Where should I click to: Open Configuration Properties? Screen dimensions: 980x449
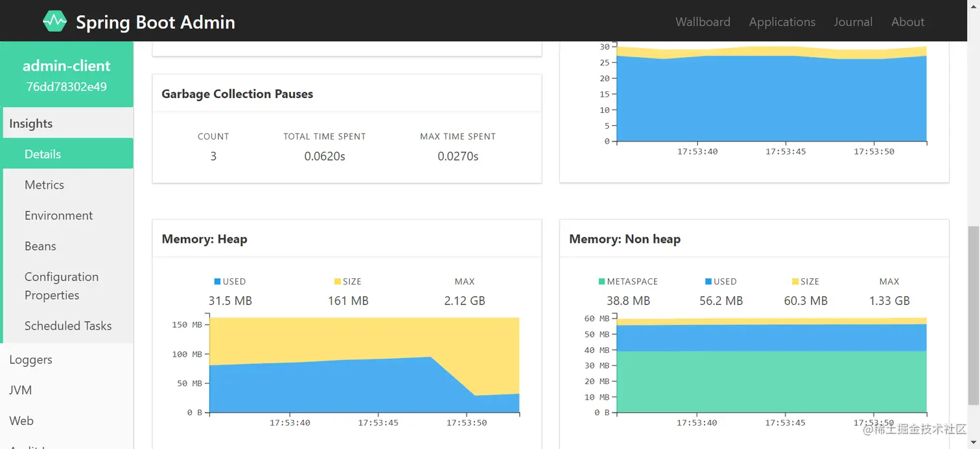[x=68, y=286]
